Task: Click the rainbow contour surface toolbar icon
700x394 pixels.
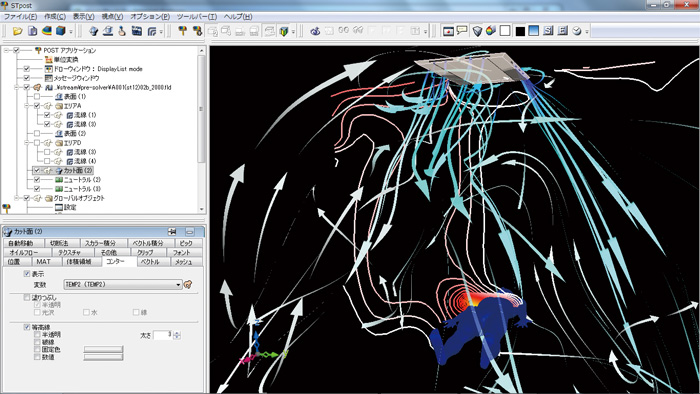Action: (x=46, y=31)
